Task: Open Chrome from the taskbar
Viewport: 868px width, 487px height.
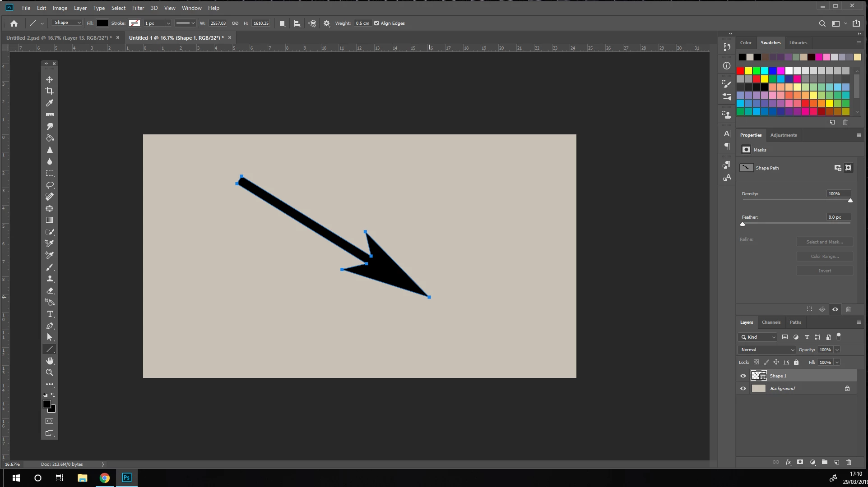Action: coord(105,478)
